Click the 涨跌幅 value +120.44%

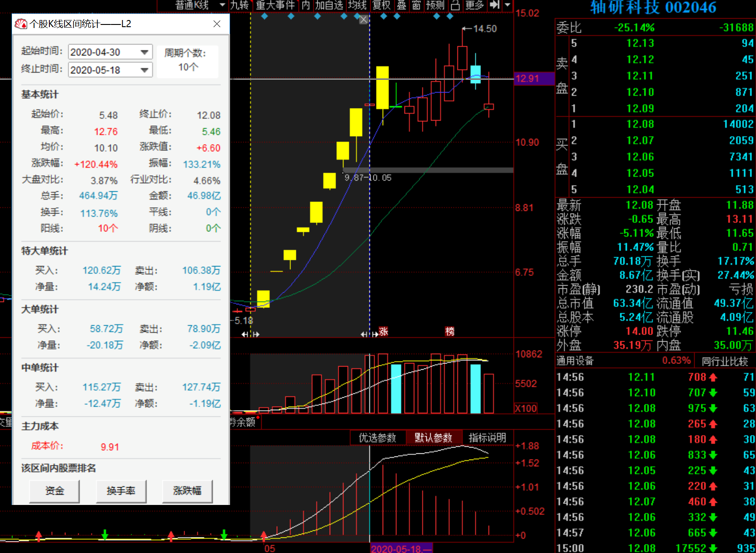(x=96, y=165)
